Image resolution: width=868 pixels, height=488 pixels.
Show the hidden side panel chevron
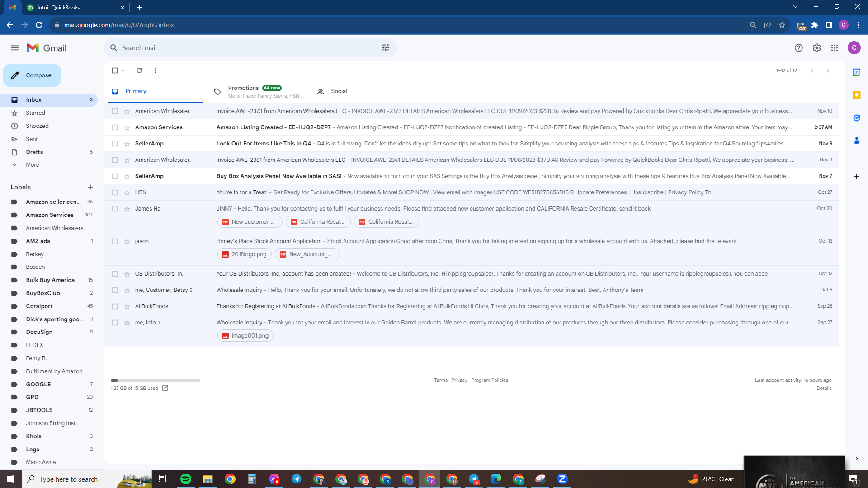click(857, 459)
